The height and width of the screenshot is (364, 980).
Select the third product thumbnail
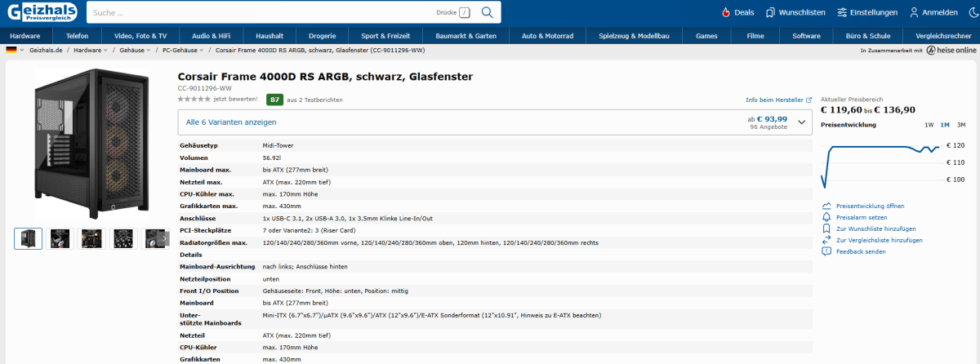tap(91, 238)
